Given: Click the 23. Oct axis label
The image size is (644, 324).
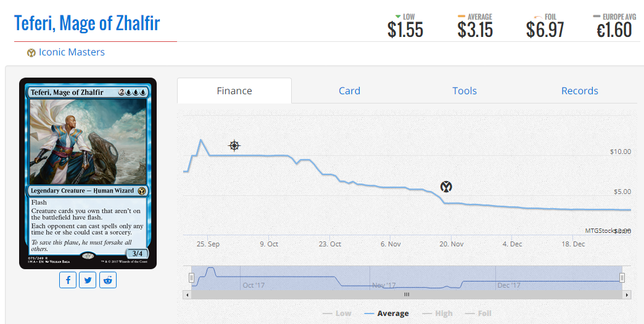Looking at the screenshot, I should click(330, 244).
